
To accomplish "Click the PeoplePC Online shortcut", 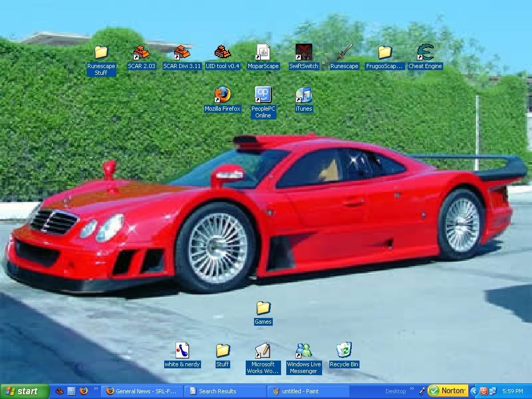I will (263, 95).
